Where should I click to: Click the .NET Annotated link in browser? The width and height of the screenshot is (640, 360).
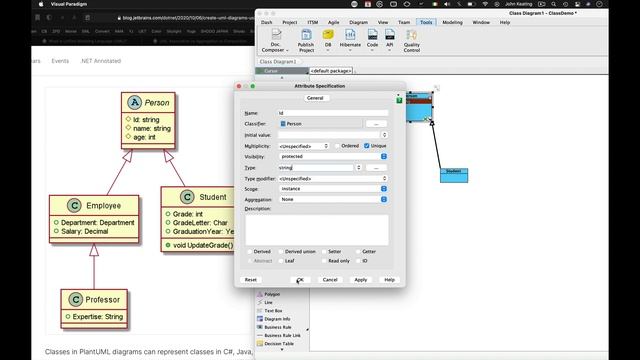pos(100,61)
